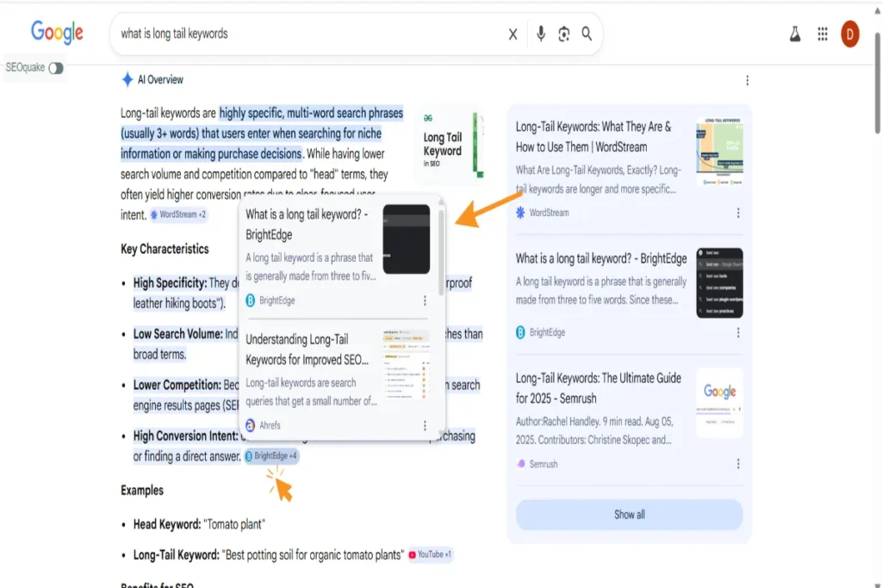Viewport: 882px width, 588px height.
Task: Click the AI Overview sparkle icon
Action: 127,79
